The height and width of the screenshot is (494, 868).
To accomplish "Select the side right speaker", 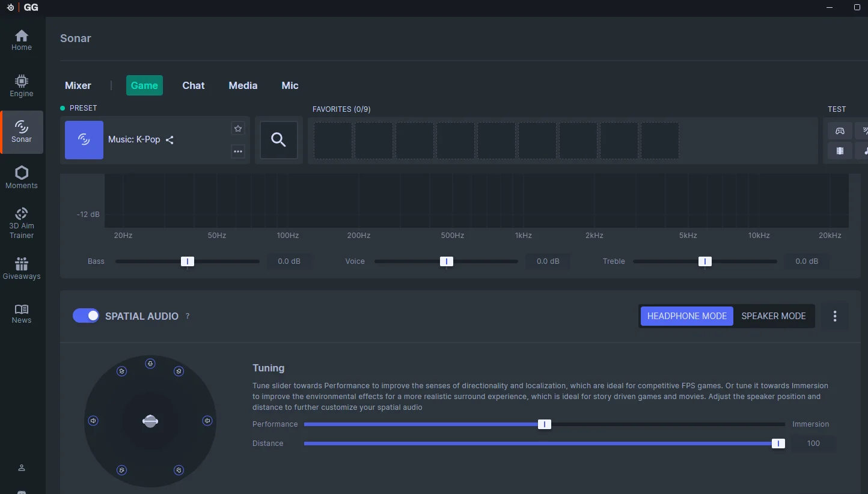I will 207,421.
